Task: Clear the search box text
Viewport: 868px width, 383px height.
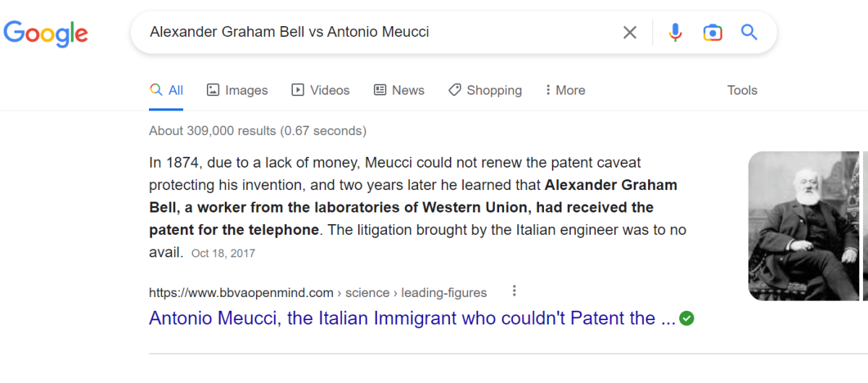Action: click(630, 33)
